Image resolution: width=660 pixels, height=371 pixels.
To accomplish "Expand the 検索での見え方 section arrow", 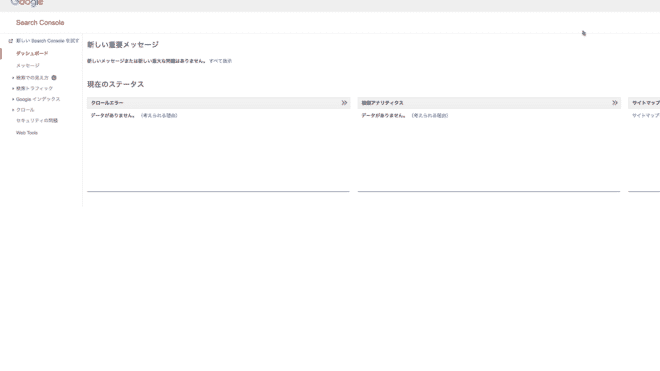I will [13, 78].
